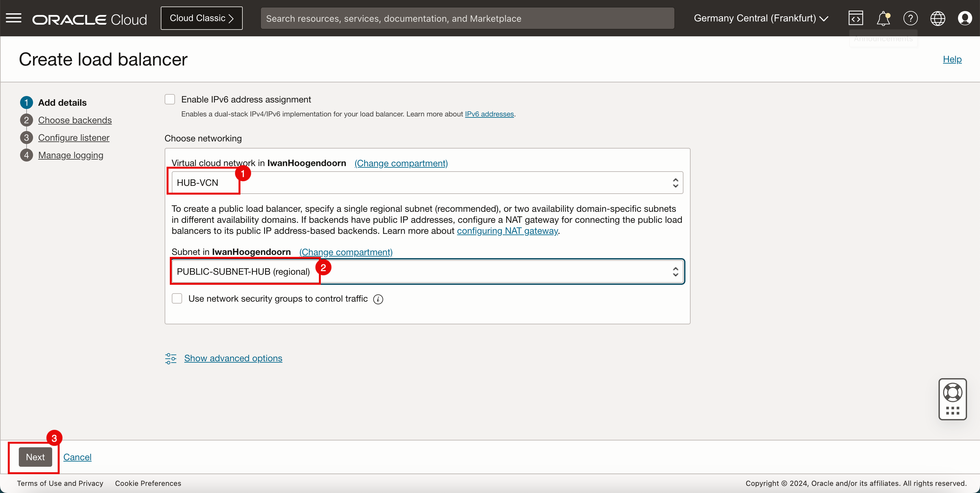The image size is (980, 493).
Task: Click the region selector globe icon
Action: pos(937,18)
